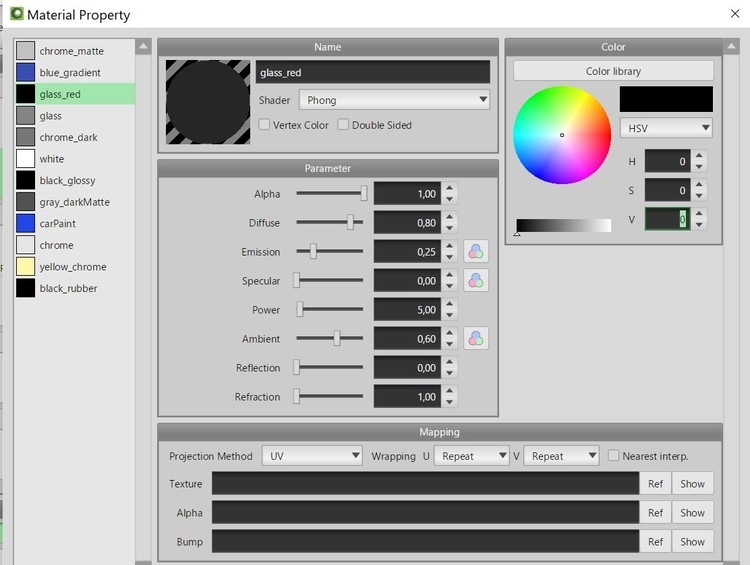Click the Reflection slider handle

[297, 367]
